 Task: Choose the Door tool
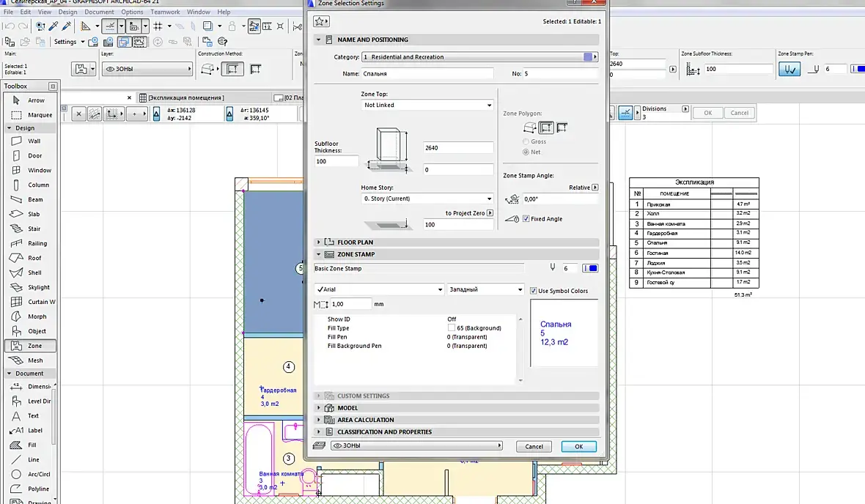(30, 155)
